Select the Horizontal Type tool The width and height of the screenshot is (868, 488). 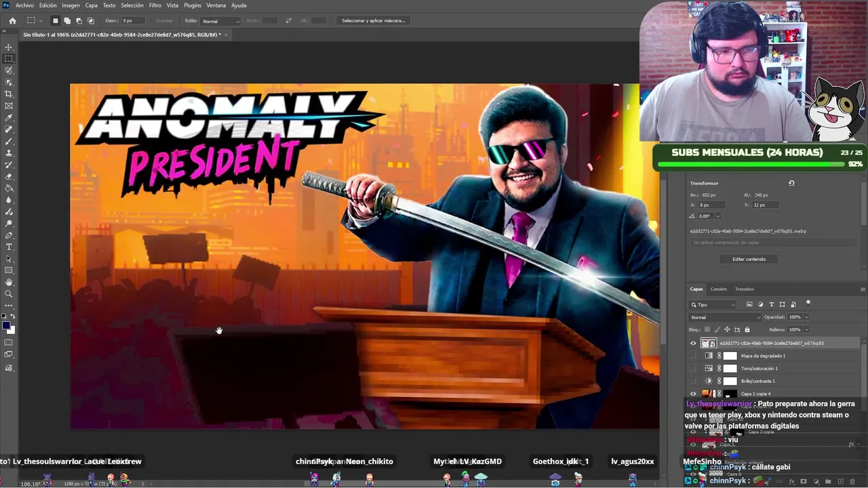9,247
